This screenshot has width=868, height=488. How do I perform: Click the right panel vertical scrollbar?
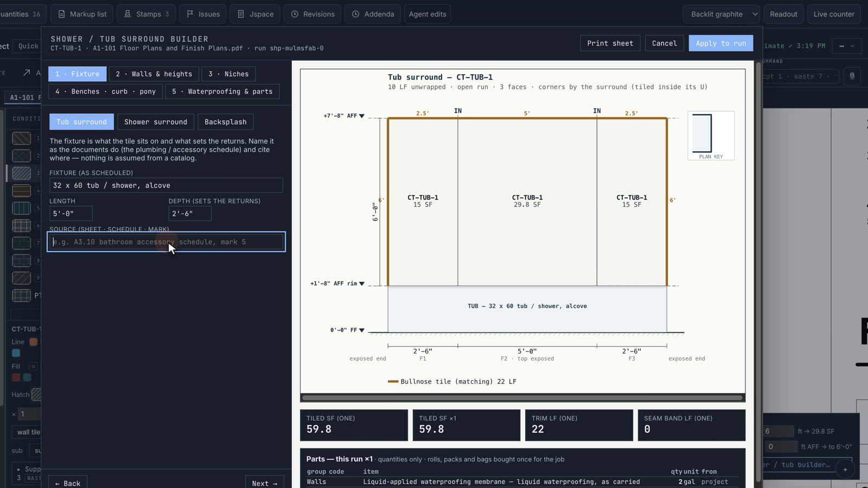pyautogui.click(x=758, y=271)
